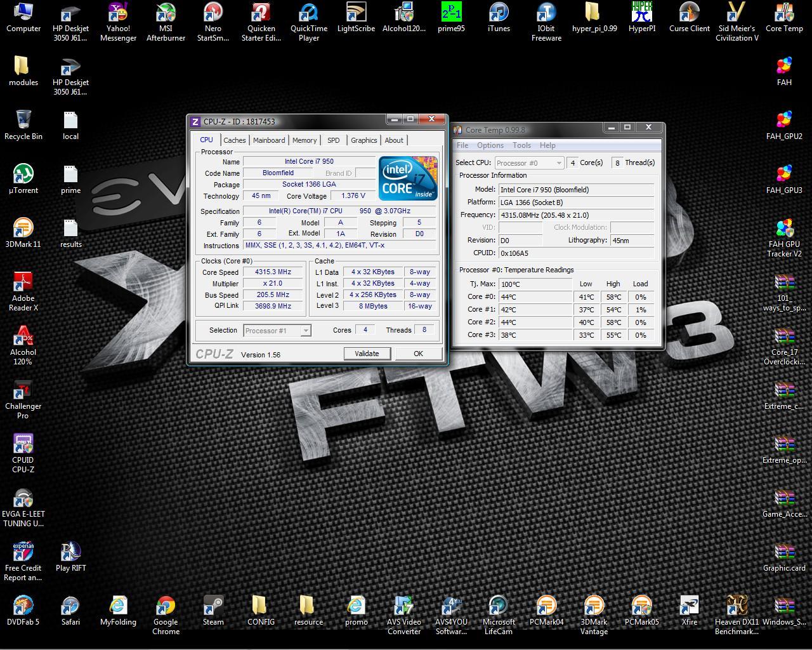Click Core Temp Model field
812x650 pixels.
(x=576, y=190)
